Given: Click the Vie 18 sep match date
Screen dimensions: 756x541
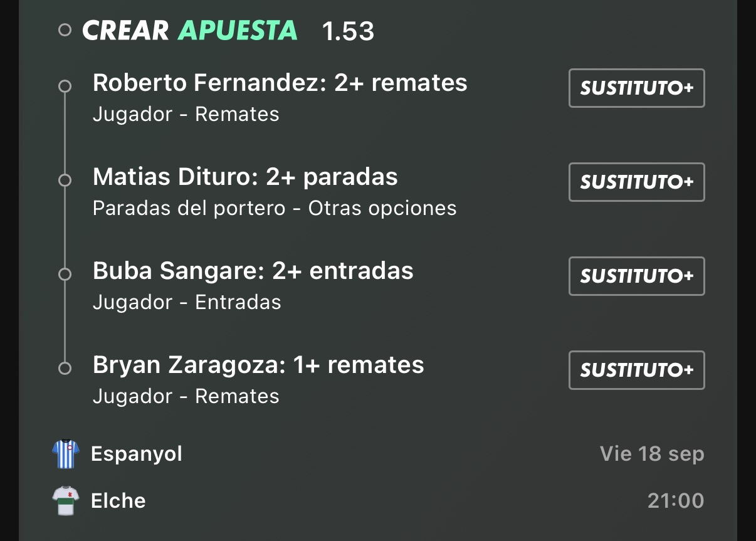Looking at the screenshot, I should (x=652, y=454).
